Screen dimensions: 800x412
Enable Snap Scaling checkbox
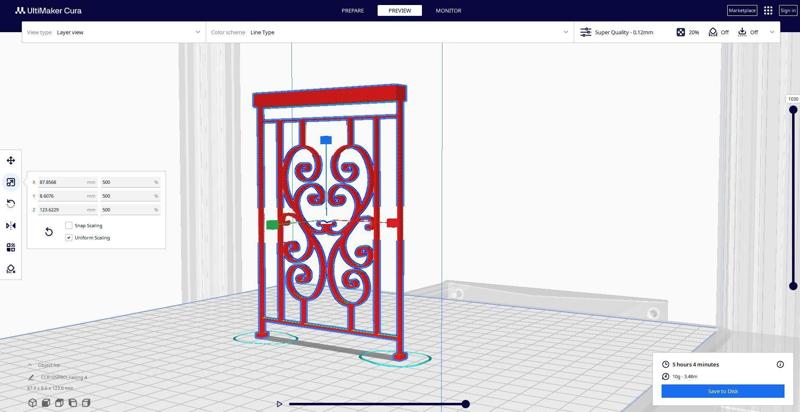tap(69, 225)
